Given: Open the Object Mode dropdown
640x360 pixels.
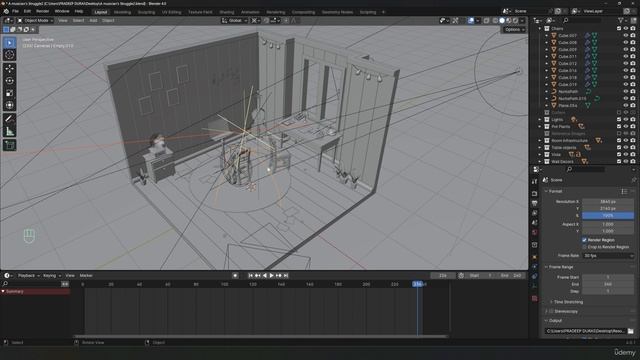Looking at the screenshot, I should point(35,20).
